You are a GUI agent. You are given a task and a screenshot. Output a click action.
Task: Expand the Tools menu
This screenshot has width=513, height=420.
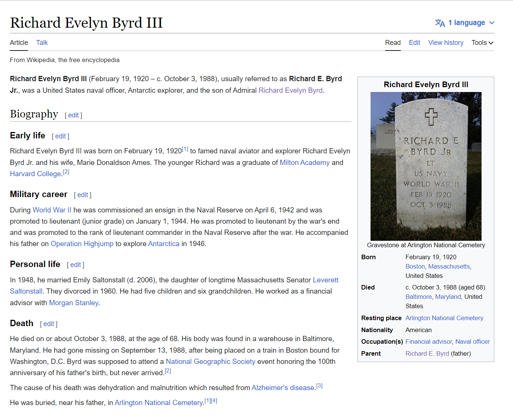[x=482, y=43]
